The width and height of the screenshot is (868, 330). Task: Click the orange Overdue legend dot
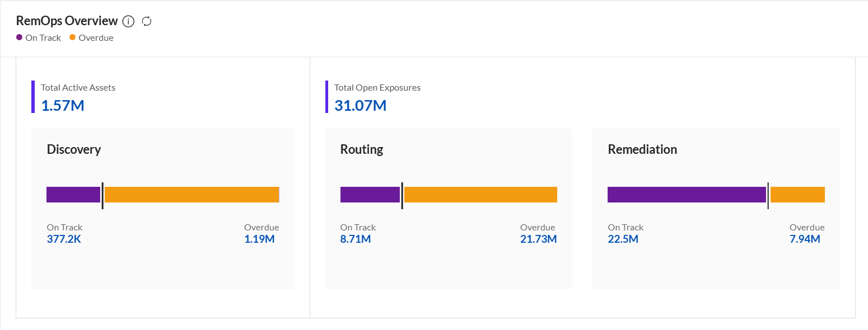73,37
